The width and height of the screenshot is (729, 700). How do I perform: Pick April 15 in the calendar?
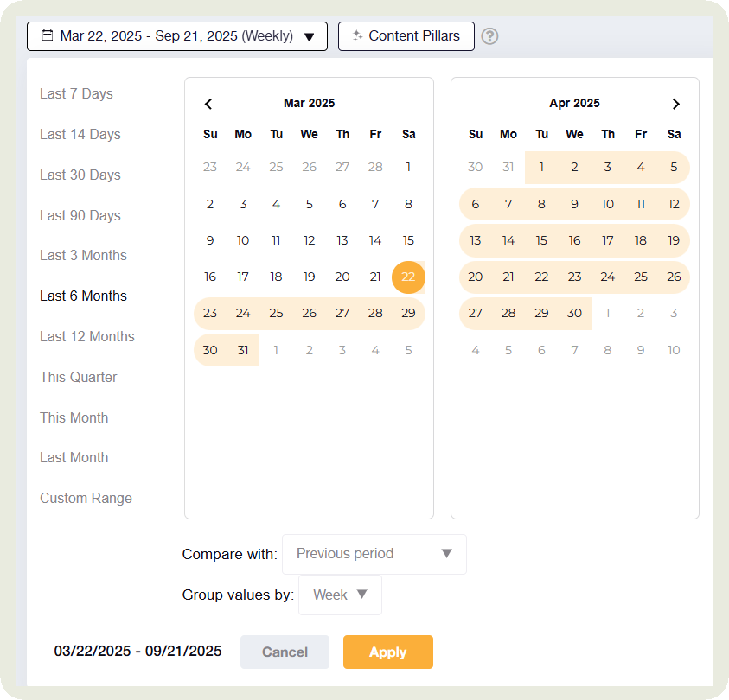point(541,240)
